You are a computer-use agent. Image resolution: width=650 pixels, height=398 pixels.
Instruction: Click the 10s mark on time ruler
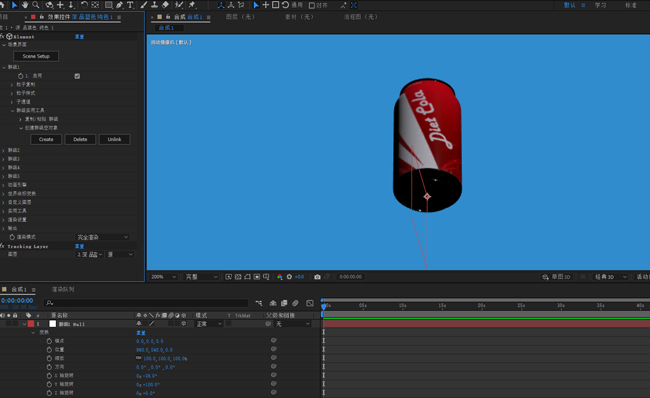pos(402,306)
